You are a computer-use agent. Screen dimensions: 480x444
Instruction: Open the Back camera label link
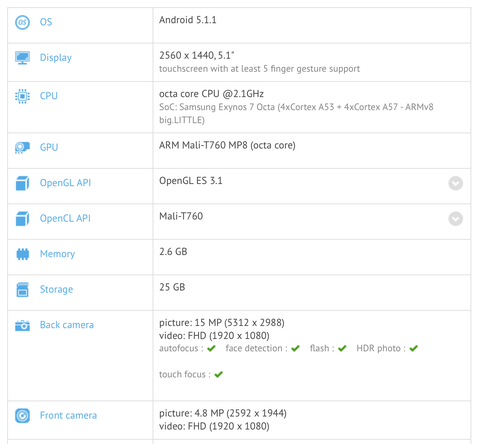point(67,325)
